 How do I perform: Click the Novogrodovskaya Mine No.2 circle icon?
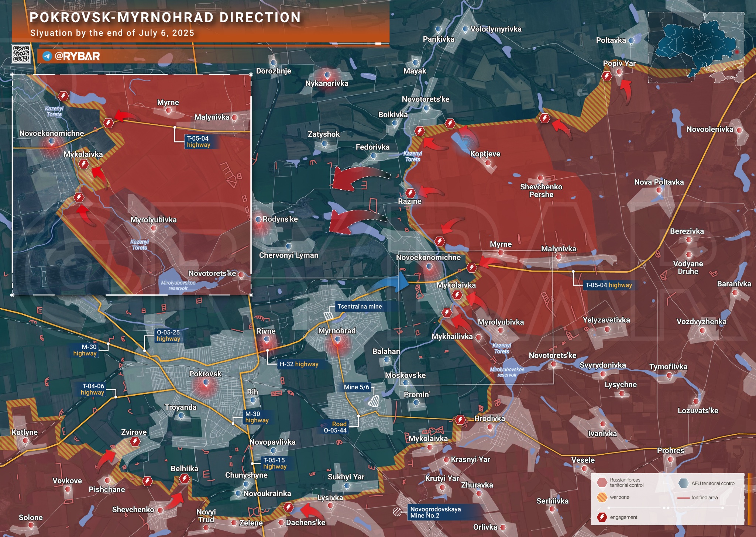pyautogui.click(x=397, y=512)
